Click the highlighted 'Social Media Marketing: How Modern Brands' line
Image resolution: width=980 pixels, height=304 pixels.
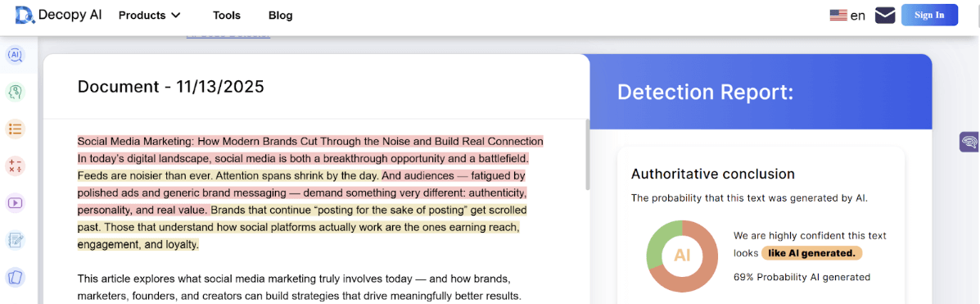click(310, 141)
